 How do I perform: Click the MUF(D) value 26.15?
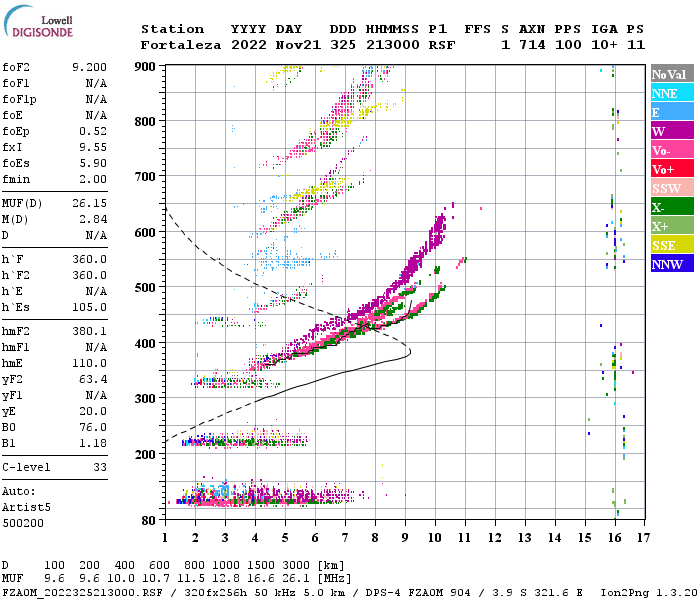[89, 204]
